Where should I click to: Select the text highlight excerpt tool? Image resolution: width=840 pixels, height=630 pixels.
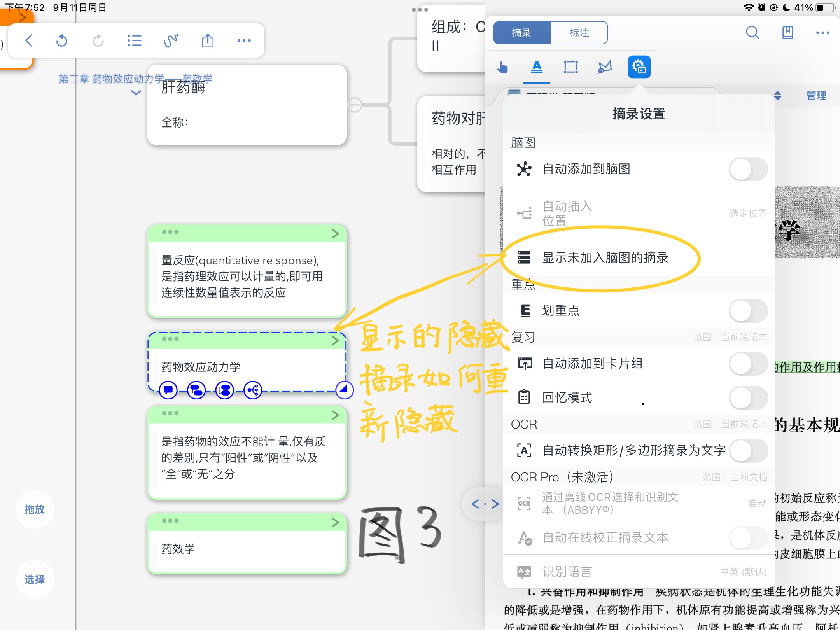click(x=537, y=67)
